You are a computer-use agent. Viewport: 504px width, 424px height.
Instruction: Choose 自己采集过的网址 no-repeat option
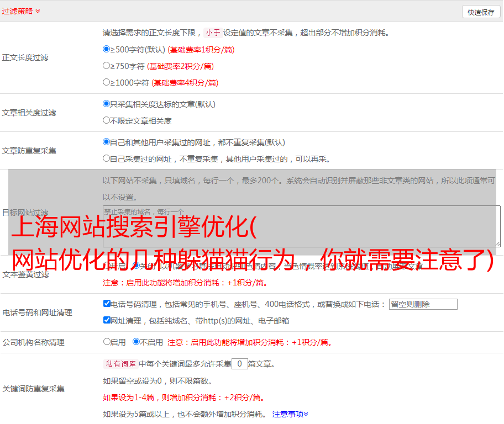tap(107, 158)
